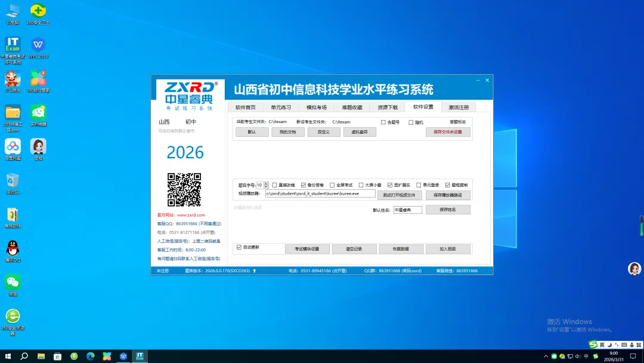Open the www.zxrd.com official website link
Screen dimensions: 644x363
point(191,215)
